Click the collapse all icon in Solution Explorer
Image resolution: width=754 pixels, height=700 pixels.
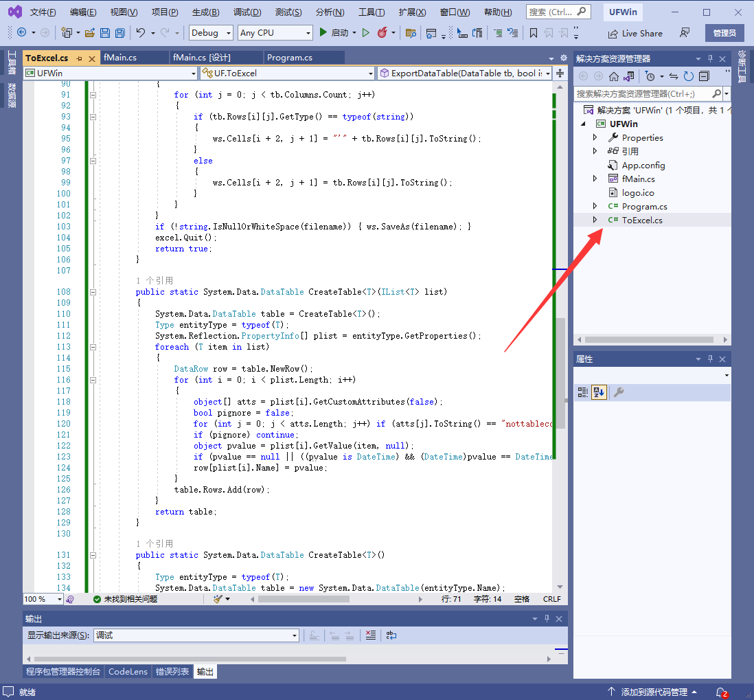pos(704,76)
